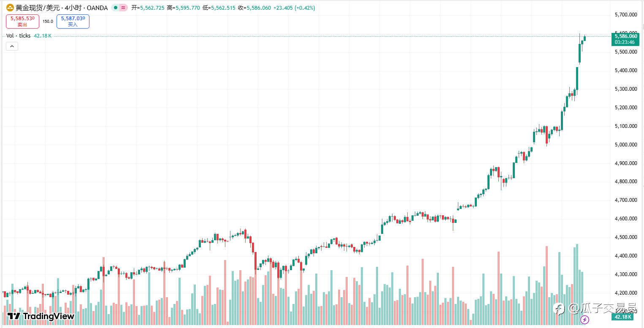Click the purple lightning bolt icon
The image size is (644, 328).
coord(584,320)
